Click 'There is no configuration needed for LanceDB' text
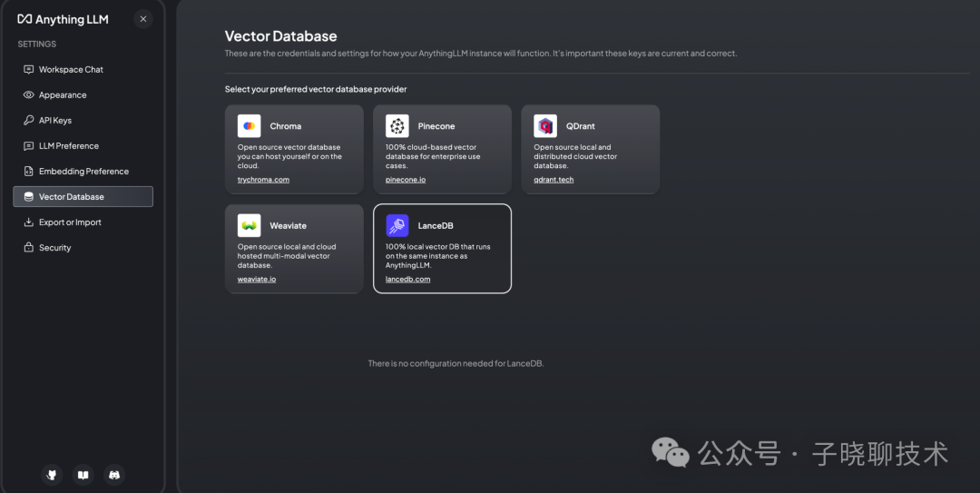The image size is (980, 493). click(456, 363)
